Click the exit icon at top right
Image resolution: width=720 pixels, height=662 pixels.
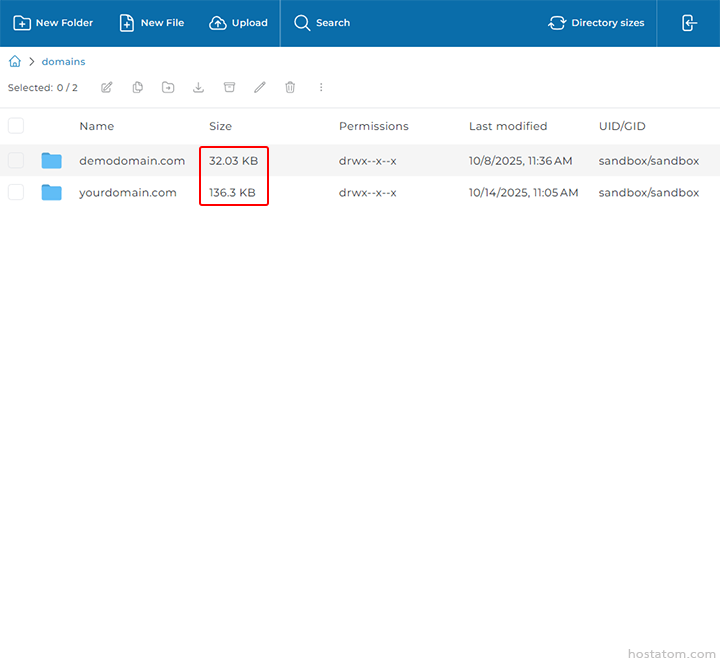coord(689,23)
